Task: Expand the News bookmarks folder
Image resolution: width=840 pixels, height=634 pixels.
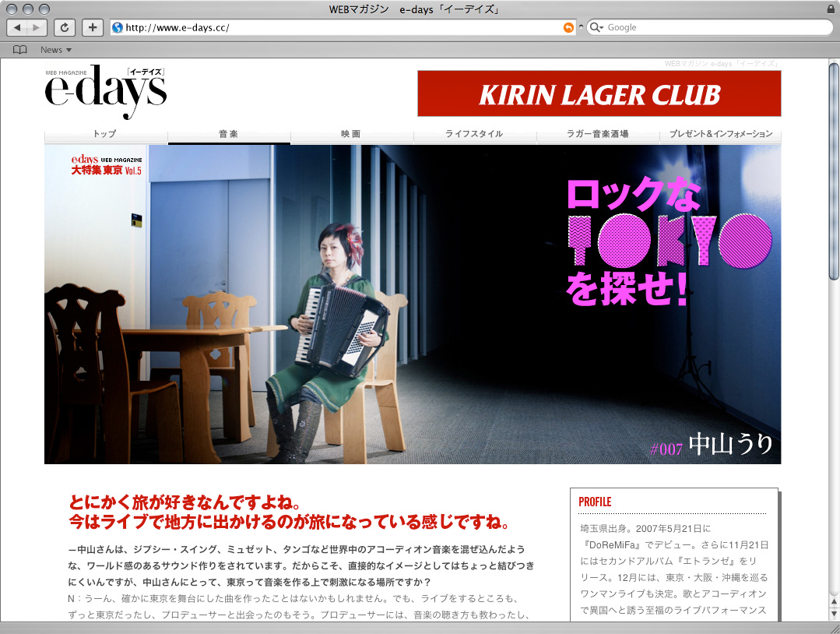Action: [55, 50]
